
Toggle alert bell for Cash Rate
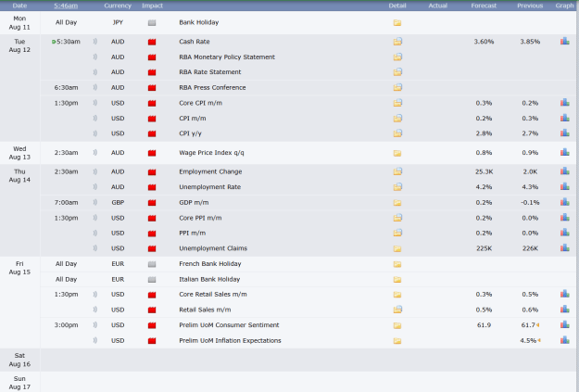tap(94, 42)
